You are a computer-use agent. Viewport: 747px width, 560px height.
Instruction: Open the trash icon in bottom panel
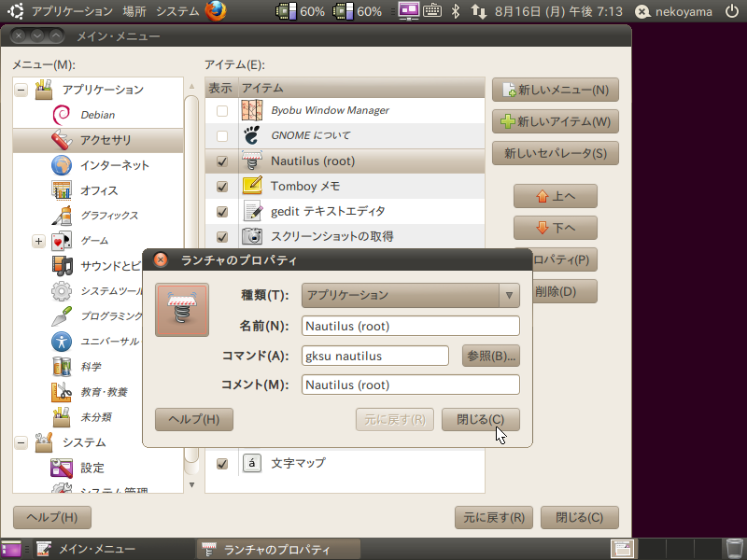[734, 549]
